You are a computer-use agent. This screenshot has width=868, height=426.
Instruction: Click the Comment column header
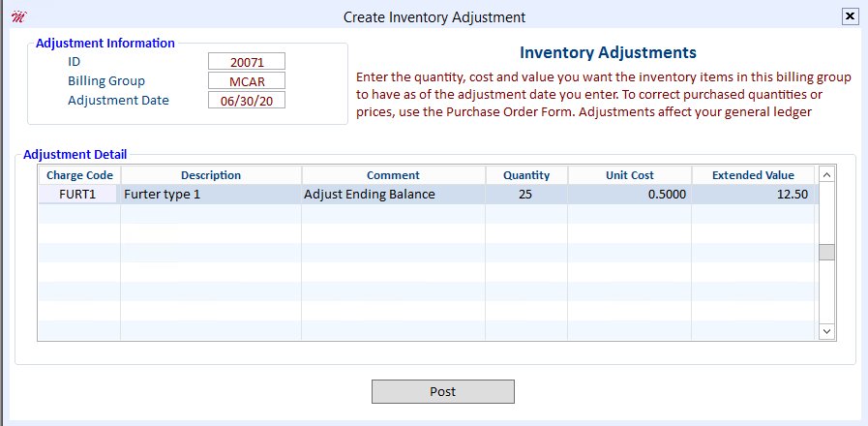pos(394,175)
